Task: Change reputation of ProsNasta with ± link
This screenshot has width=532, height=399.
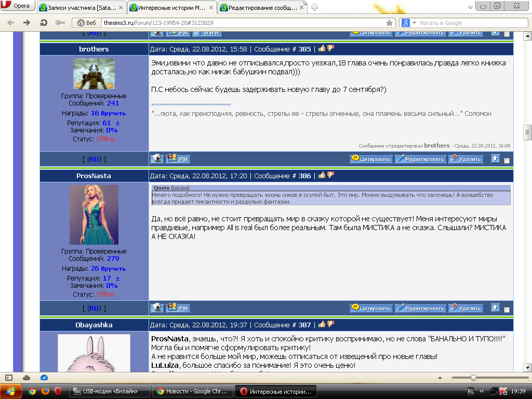Action: point(117,278)
